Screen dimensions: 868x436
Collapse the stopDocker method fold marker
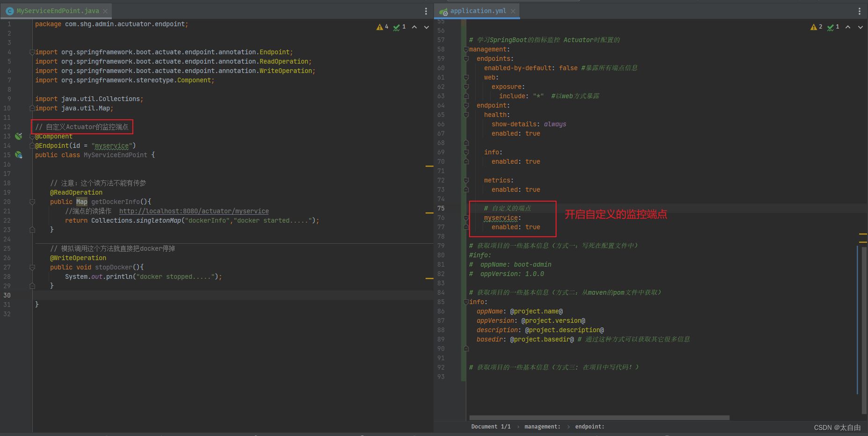point(32,267)
